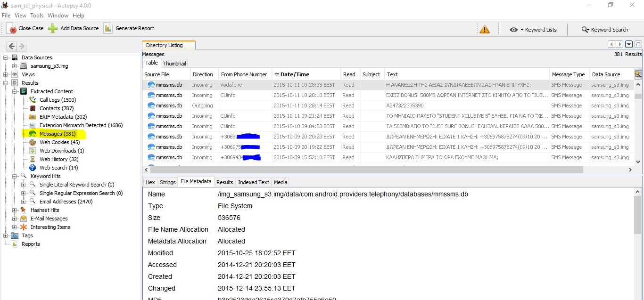Open the Keyword Search box
Image resolution: width=644 pixels, height=300 pixels.
605,30
